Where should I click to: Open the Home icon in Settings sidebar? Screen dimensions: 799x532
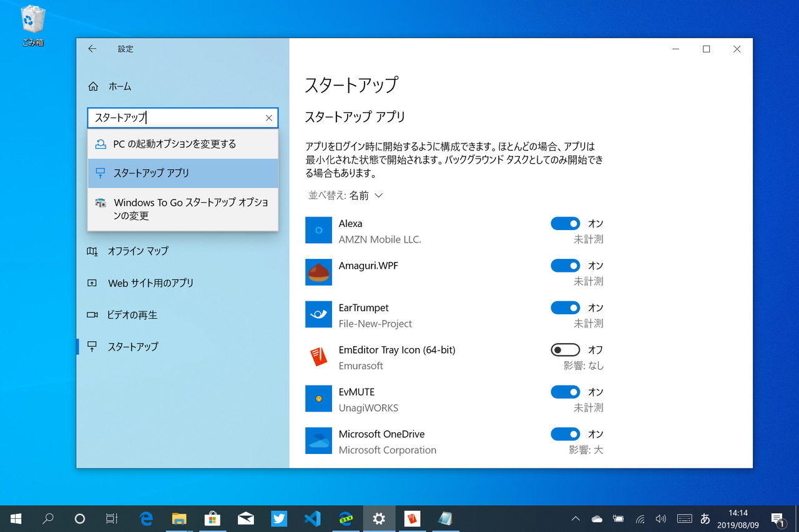92,86
